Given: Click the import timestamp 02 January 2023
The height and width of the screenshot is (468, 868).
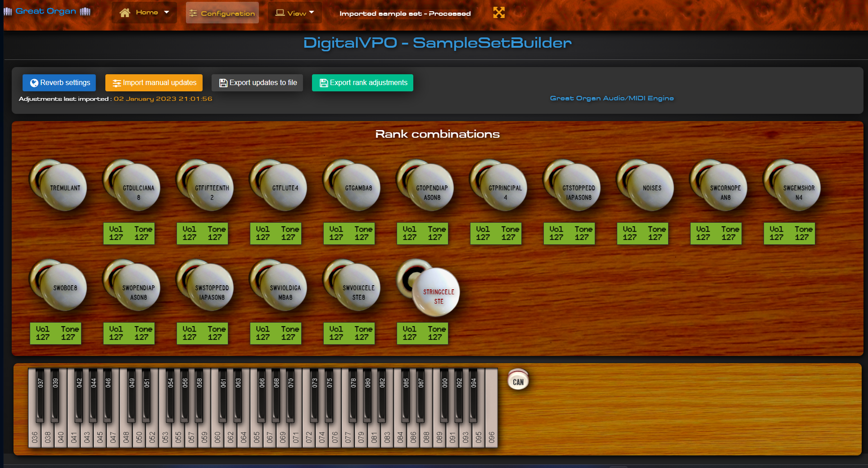Looking at the screenshot, I should [x=163, y=99].
